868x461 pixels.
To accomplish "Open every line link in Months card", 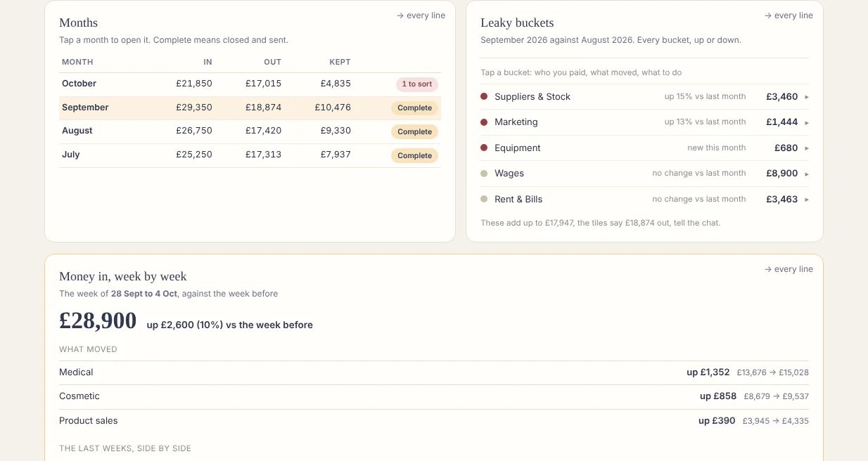I will click(x=421, y=15).
